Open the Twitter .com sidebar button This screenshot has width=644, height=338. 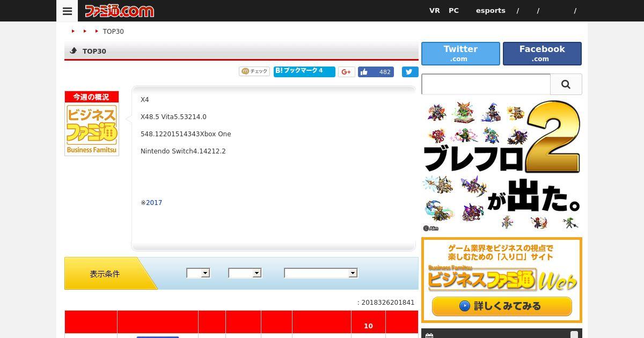click(x=460, y=54)
